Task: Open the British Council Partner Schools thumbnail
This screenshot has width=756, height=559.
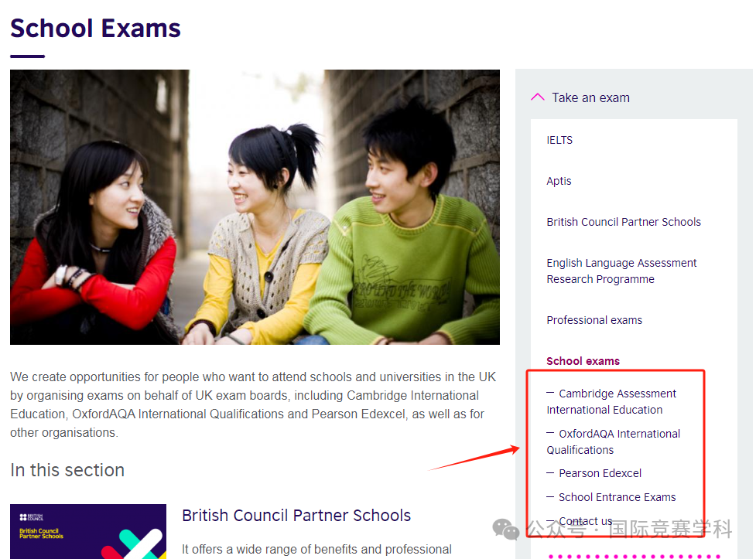Action: tap(88, 531)
